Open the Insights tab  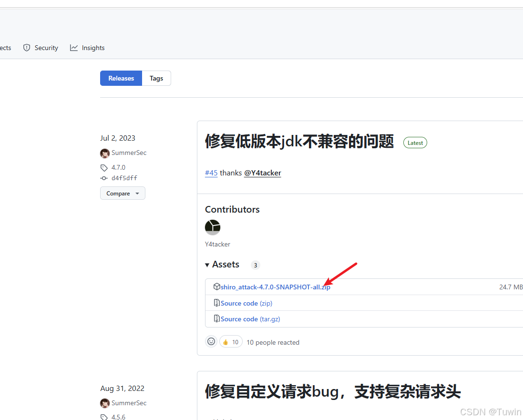tap(87, 48)
